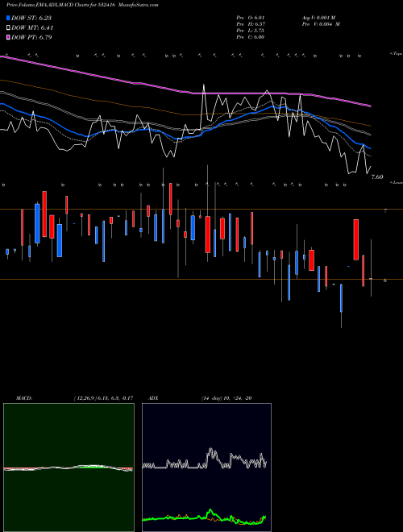Click the 'ADX' panel heading
Screen dimensions: 403x532
coord(153,398)
